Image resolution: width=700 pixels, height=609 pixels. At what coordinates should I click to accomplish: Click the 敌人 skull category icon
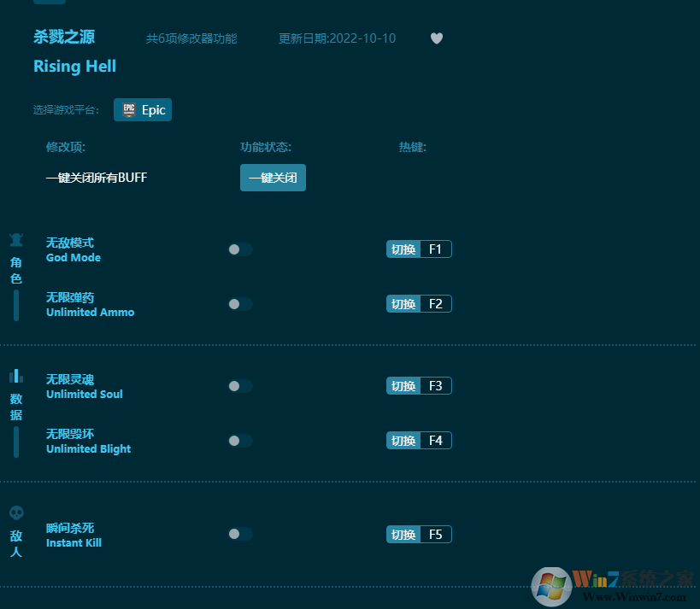click(x=16, y=513)
